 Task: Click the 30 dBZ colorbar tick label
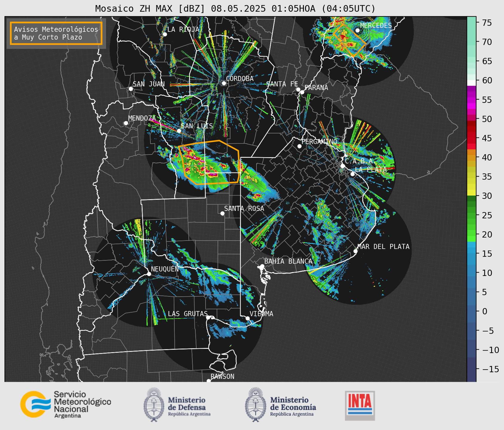[x=487, y=196]
